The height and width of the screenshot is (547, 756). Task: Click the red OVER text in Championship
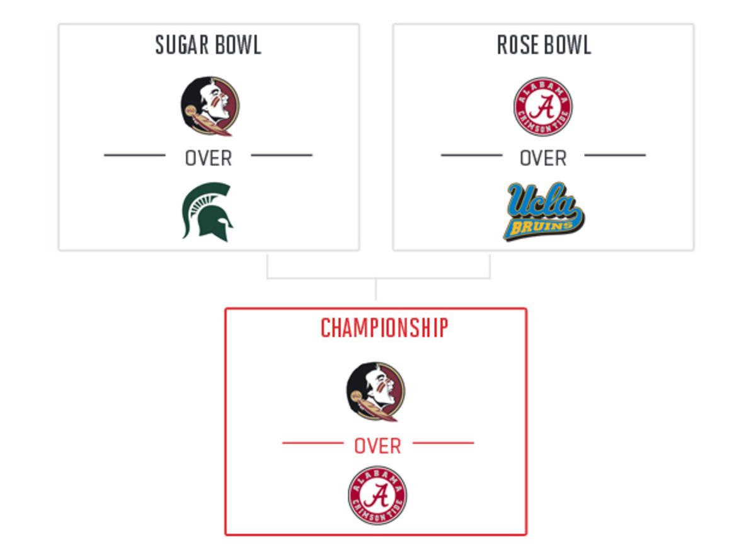[x=377, y=446]
